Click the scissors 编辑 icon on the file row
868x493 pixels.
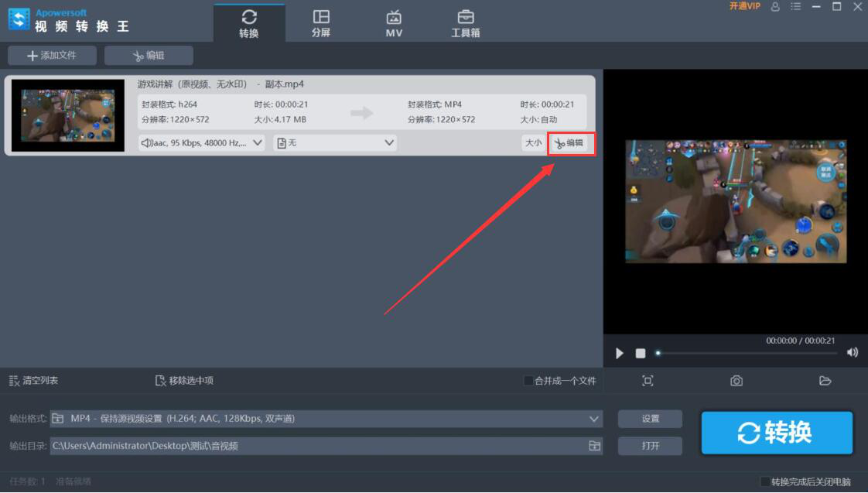(571, 143)
